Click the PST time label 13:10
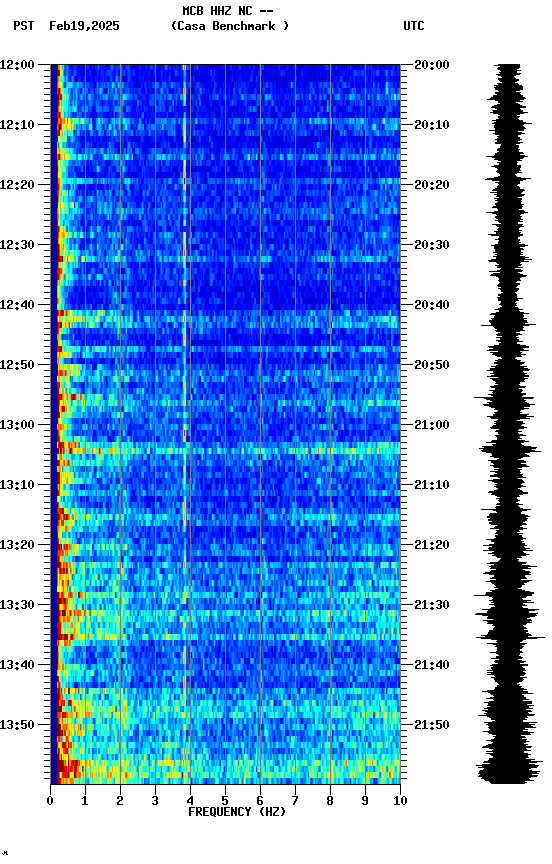Screen dimensions: 552x864 click(x=17, y=485)
